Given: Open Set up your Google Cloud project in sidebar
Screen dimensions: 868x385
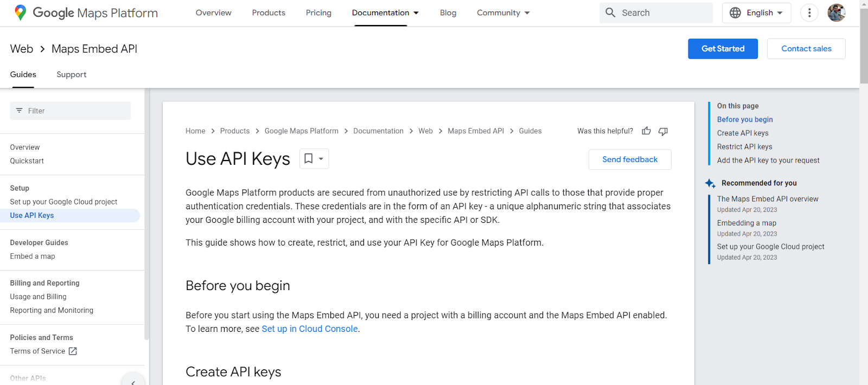Looking at the screenshot, I should coord(63,202).
